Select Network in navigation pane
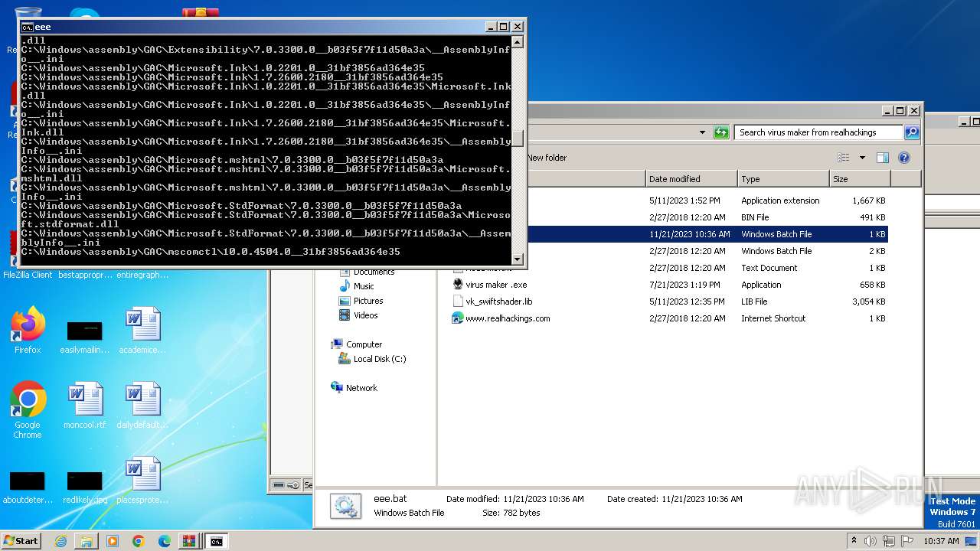Image resolution: width=980 pixels, height=551 pixels. (x=361, y=388)
